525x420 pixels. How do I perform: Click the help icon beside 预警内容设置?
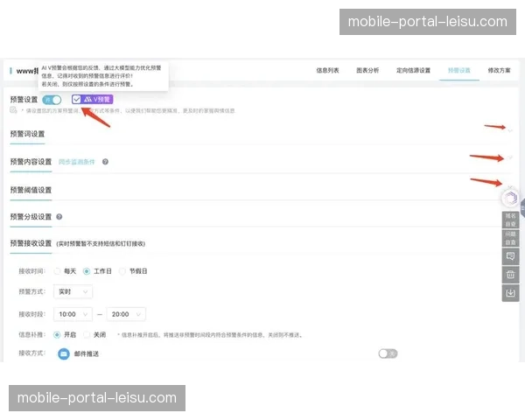[x=105, y=162]
